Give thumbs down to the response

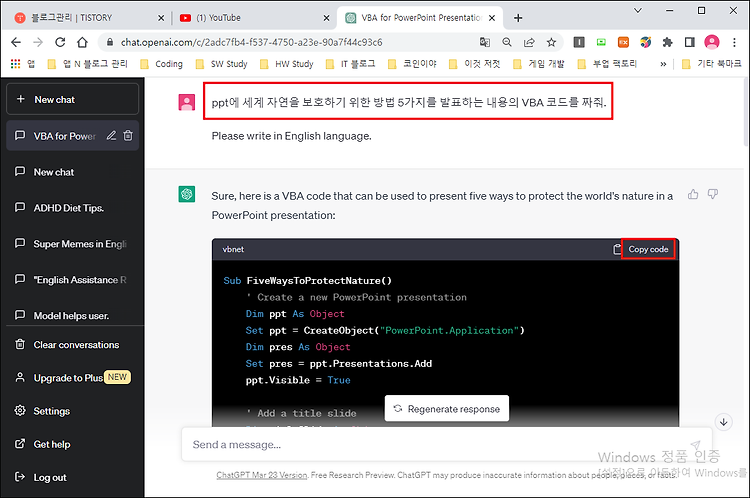pos(713,194)
